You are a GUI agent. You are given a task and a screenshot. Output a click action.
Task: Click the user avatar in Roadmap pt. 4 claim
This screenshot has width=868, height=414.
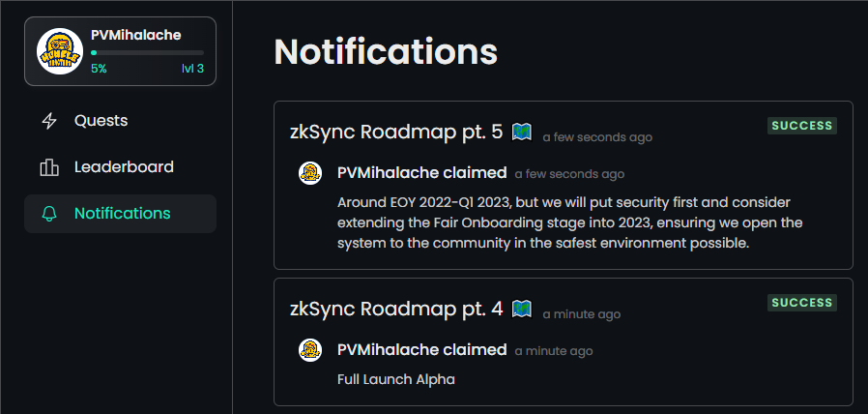(x=310, y=350)
